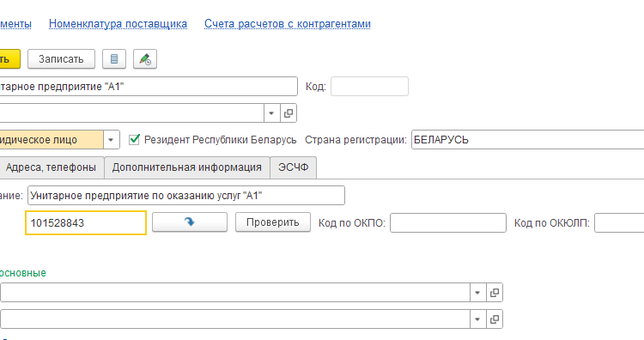Viewport: 644px width, 340px height.
Task: Open the Юридическое лицо type dropdown
Action: [111, 140]
